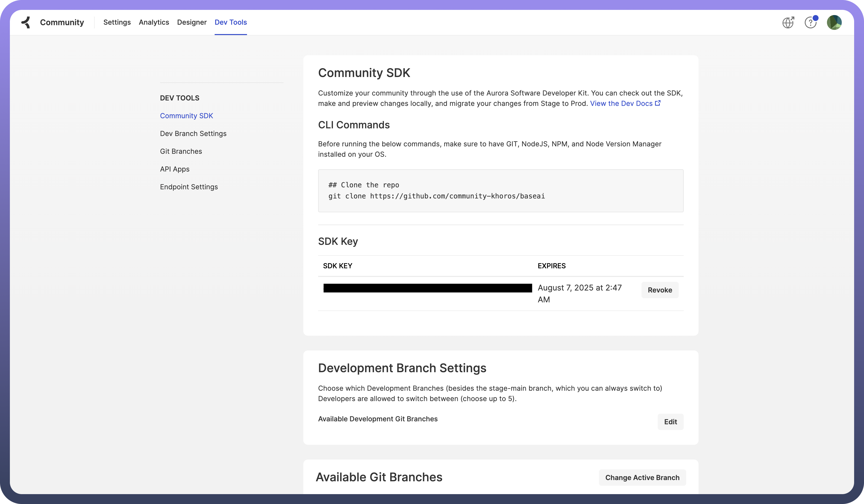Open Dev Branch Settings sidebar item
Image resolution: width=864 pixels, height=504 pixels.
[193, 134]
